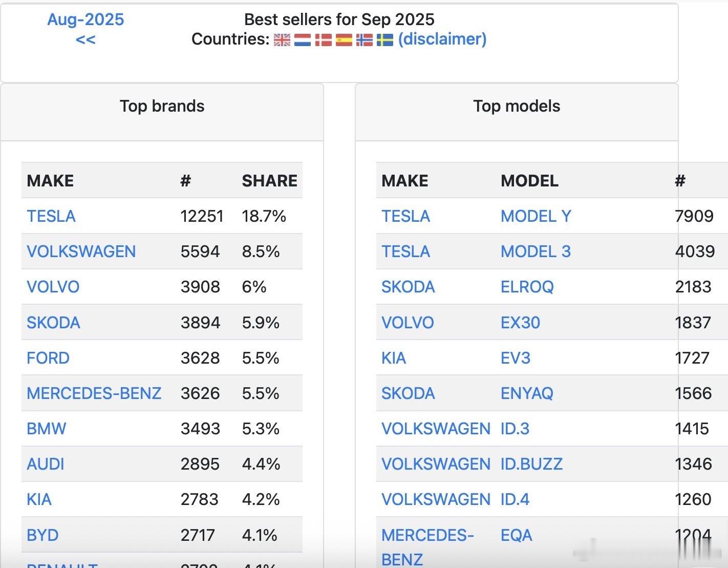This screenshot has height=568, width=728.
Task: Open TESLA in the Top brands table
Action: click(x=51, y=216)
